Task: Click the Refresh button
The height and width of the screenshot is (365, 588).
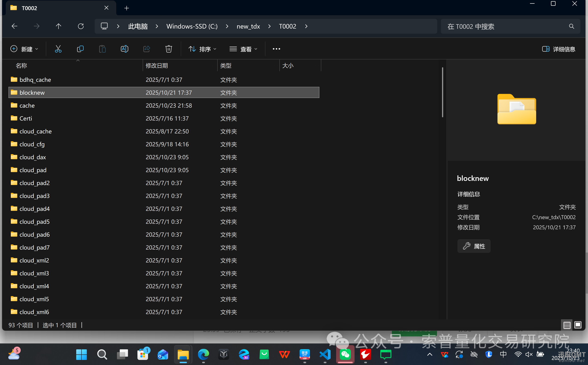Action: click(x=81, y=26)
